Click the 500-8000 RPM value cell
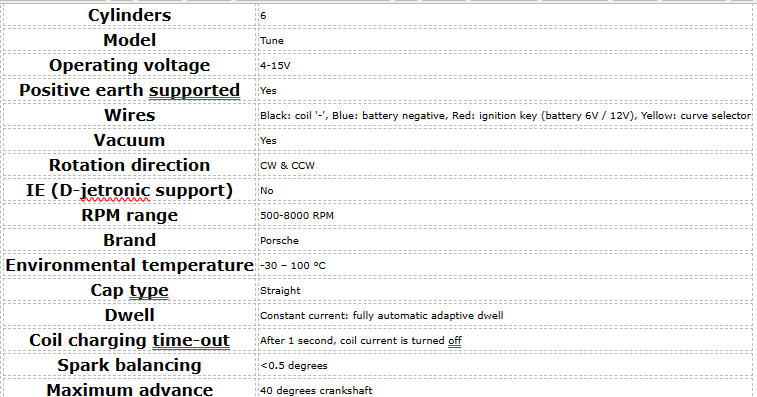Image resolution: width=757 pixels, height=397 pixels. [505, 215]
